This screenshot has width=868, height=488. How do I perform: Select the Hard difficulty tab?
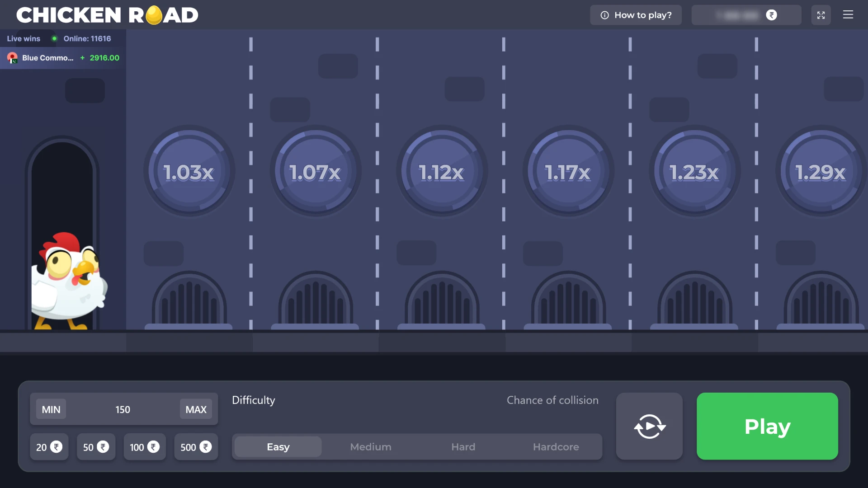pyautogui.click(x=463, y=446)
